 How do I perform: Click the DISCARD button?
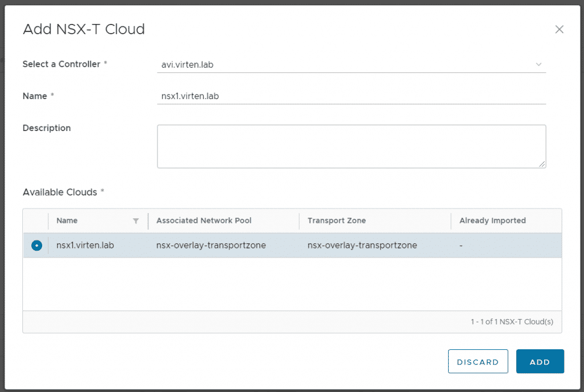pyautogui.click(x=478, y=361)
